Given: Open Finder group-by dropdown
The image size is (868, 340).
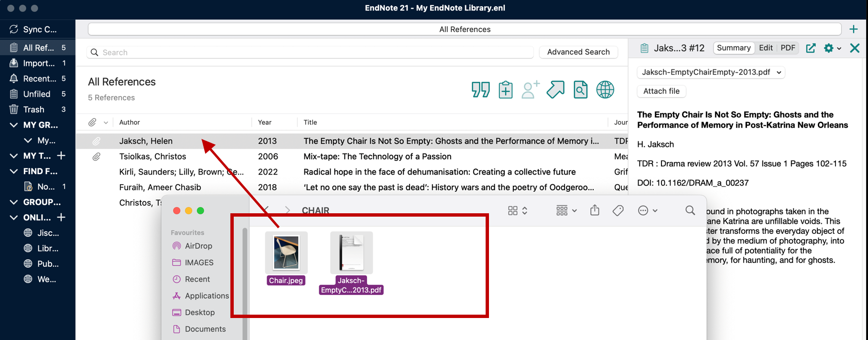Looking at the screenshot, I should pos(566,210).
